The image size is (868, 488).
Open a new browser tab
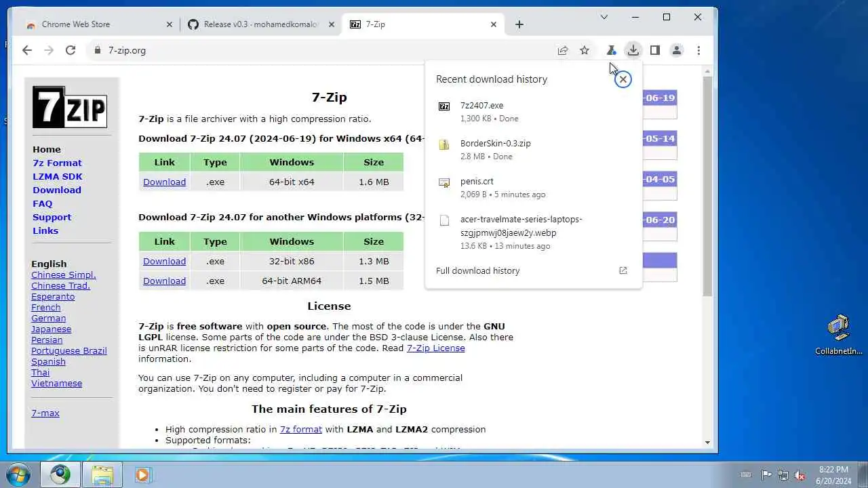click(519, 24)
